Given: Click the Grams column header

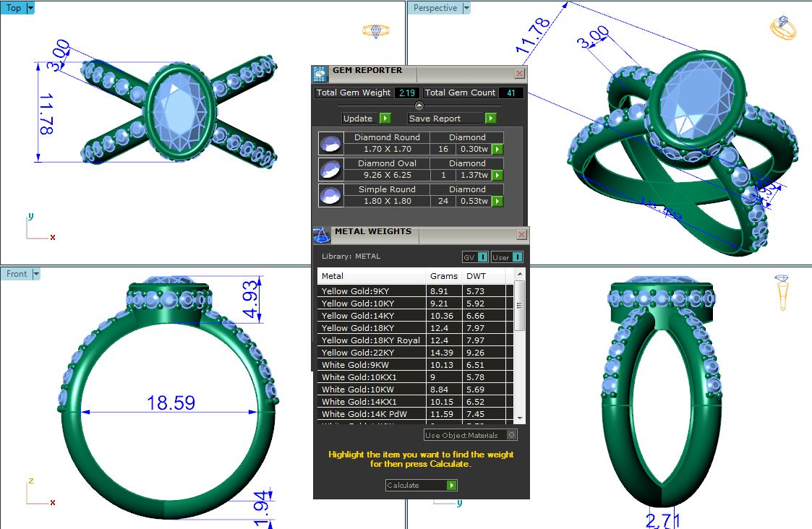Looking at the screenshot, I should (x=443, y=276).
